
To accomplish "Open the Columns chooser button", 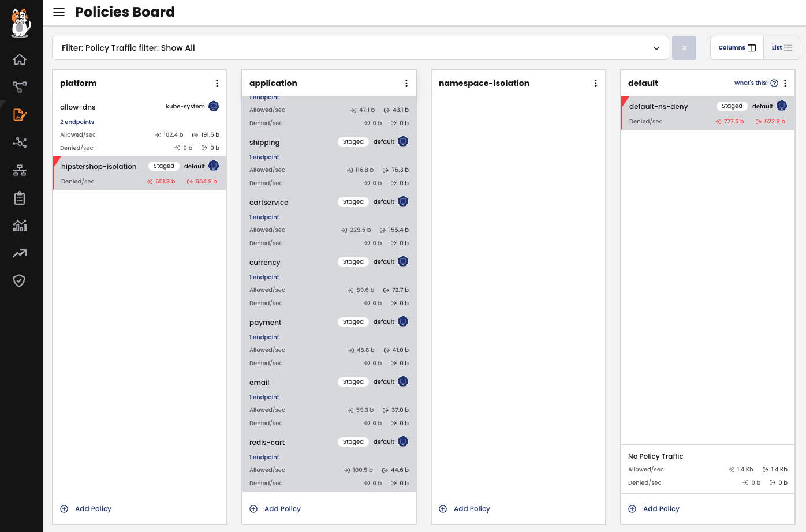I will point(737,48).
